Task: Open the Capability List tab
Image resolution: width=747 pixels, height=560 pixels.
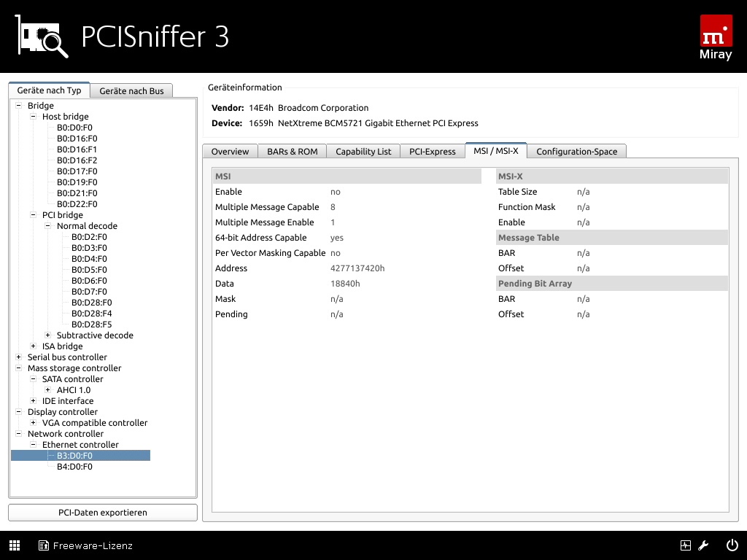Action: 363,152
